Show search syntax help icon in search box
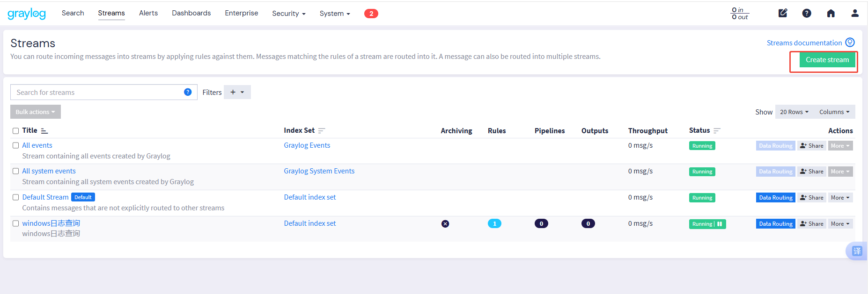 click(x=188, y=92)
